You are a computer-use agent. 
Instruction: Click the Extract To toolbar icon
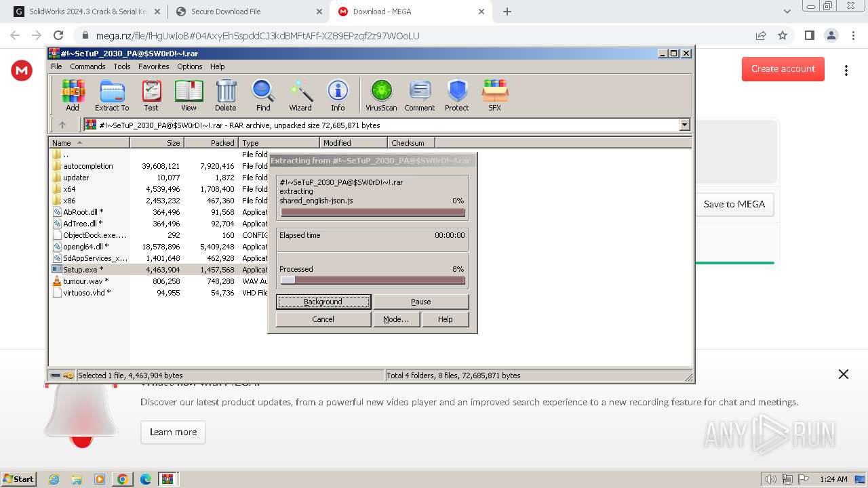[112, 95]
